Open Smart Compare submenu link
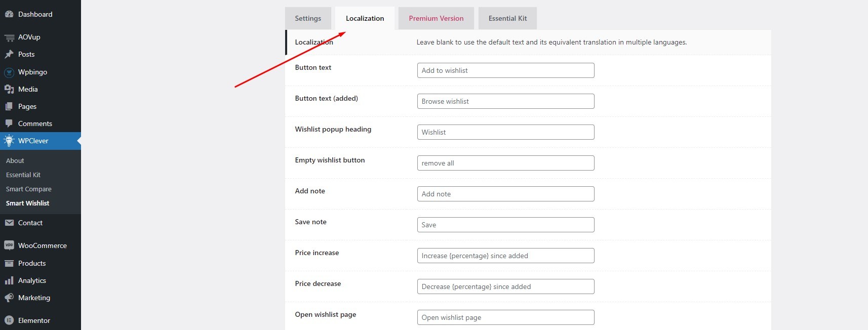This screenshot has width=868, height=330. (29, 189)
